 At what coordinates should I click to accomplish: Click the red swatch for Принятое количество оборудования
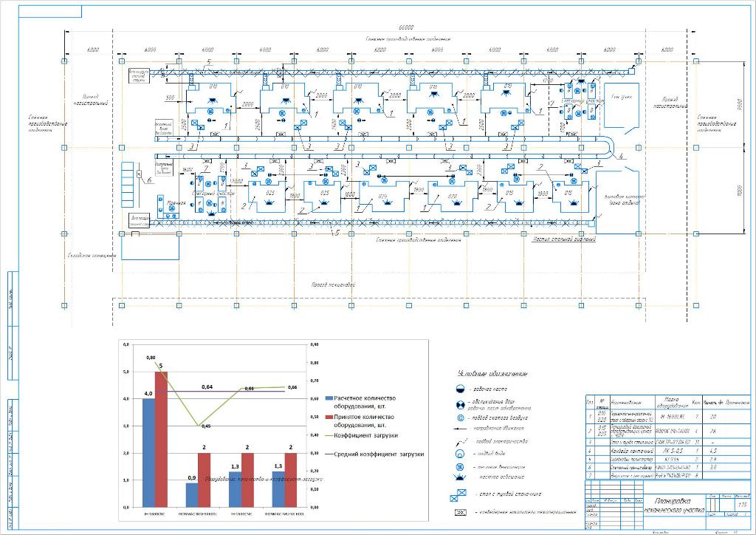click(329, 417)
